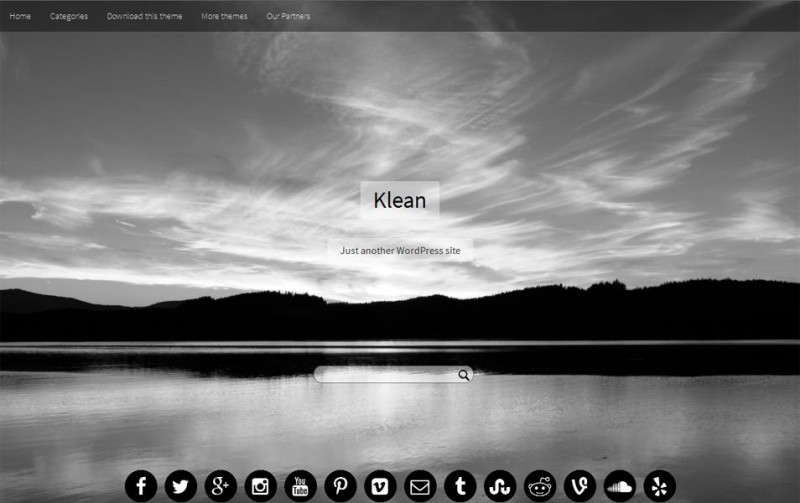Open the Vimeo icon
The image size is (800, 503).
click(380, 486)
